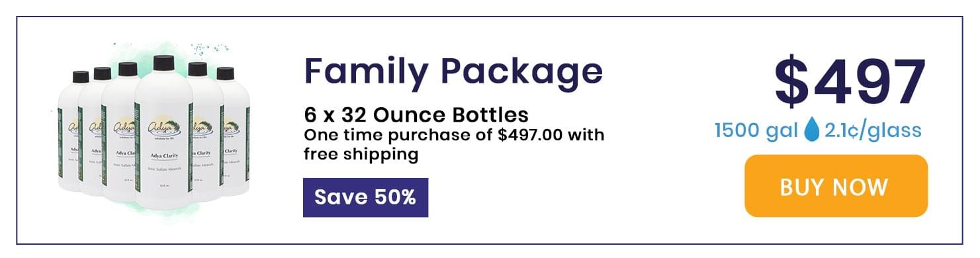This screenshot has height=258, width=980.
Task: Click the Save 50% badge
Action: click(365, 197)
